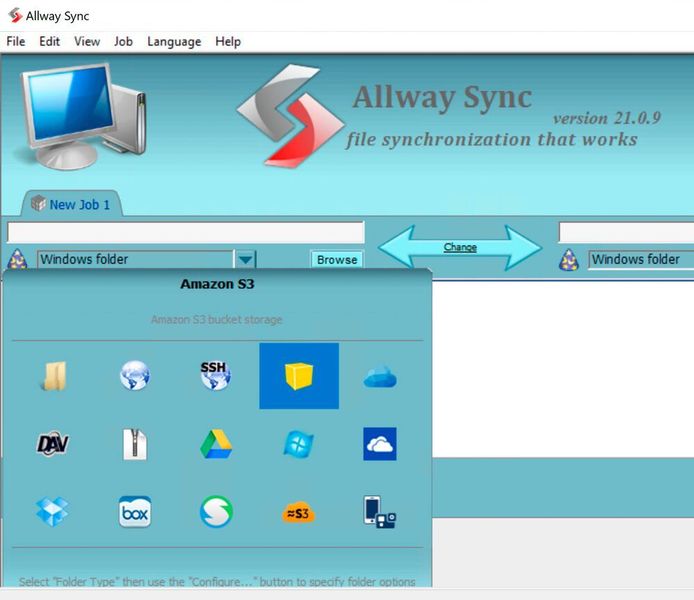Screen dimensions: 694x600
Task: Select the green-blue S sync icon
Action: [x=216, y=512]
